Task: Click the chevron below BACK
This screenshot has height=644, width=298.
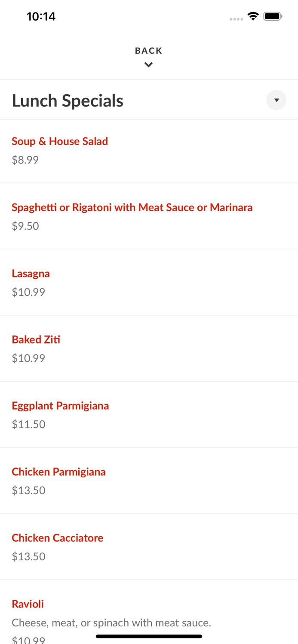Action: [148, 65]
